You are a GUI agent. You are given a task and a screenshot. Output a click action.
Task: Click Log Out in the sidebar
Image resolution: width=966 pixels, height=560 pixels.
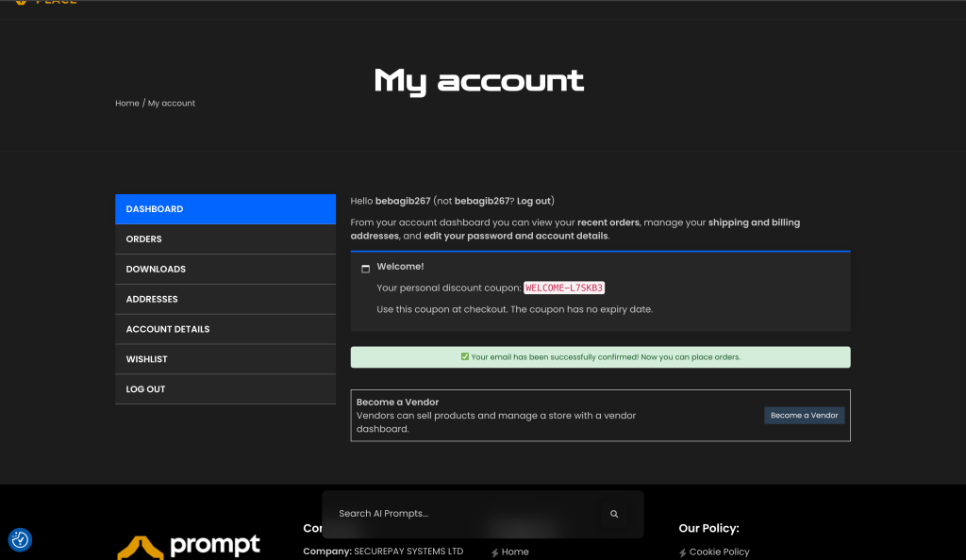(225, 389)
